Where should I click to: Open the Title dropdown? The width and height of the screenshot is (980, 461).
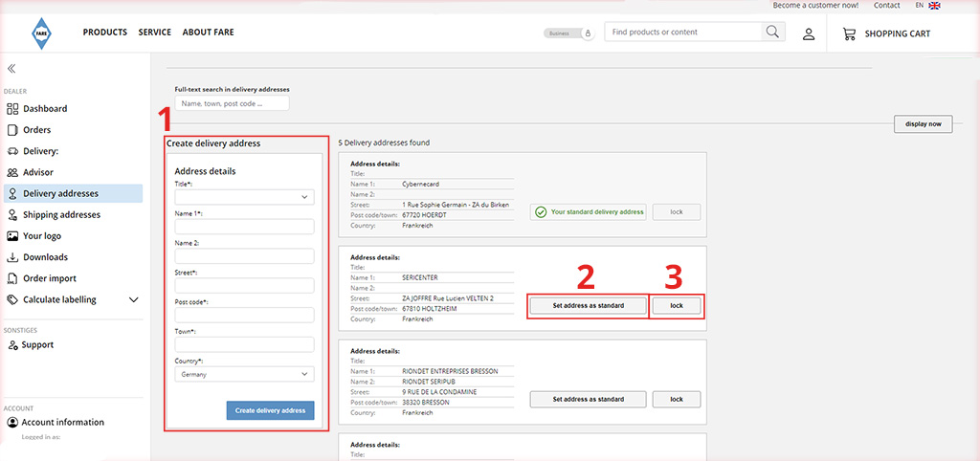pos(244,197)
